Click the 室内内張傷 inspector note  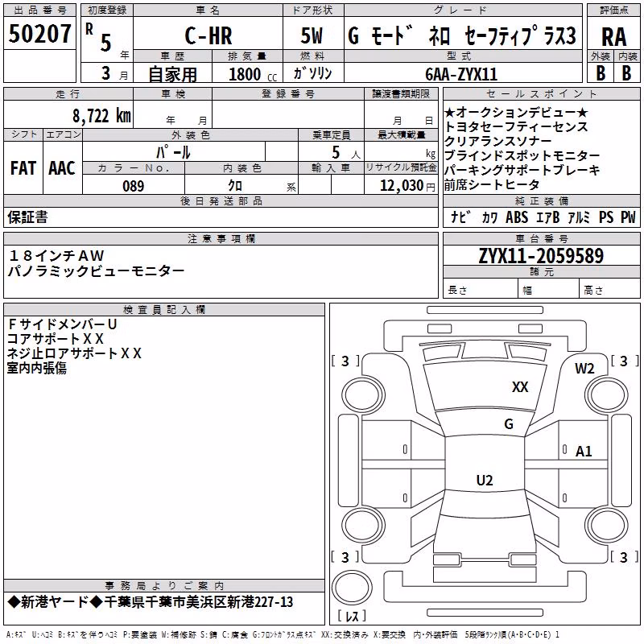click(x=37, y=368)
